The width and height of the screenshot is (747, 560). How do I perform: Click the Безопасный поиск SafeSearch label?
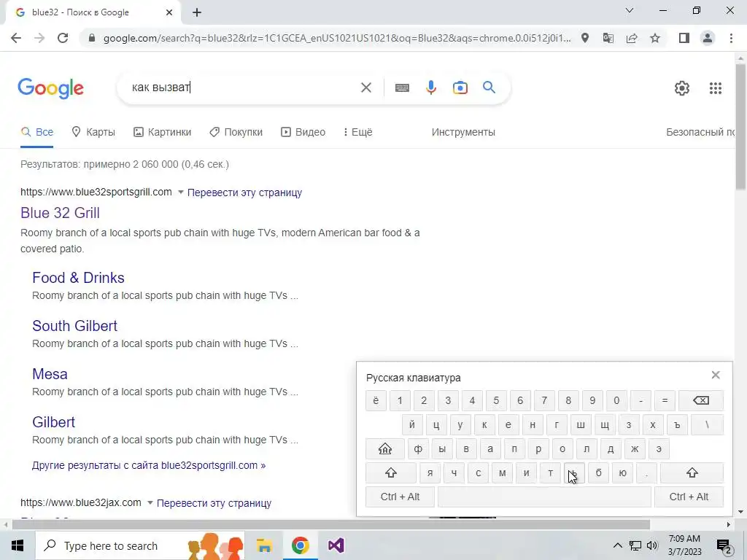pyautogui.click(x=700, y=132)
